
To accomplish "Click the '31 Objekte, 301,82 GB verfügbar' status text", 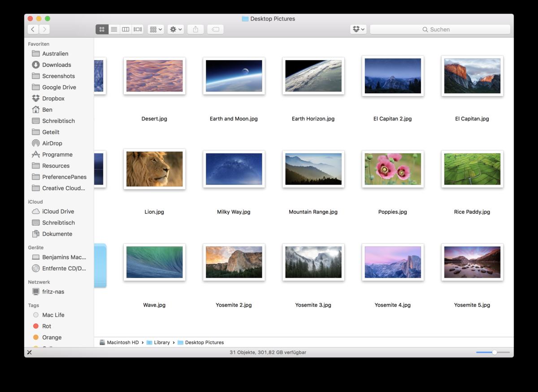I will click(268, 353).
